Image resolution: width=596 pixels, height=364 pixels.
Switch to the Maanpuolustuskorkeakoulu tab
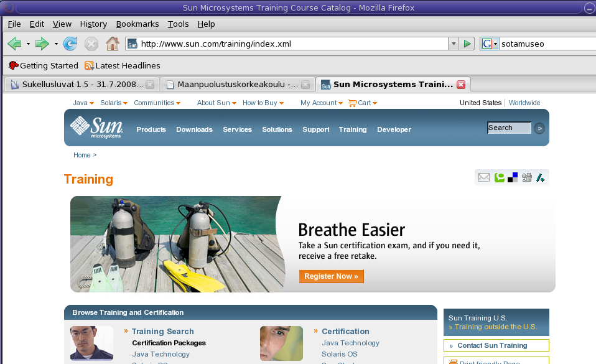(x=236, y=85)
